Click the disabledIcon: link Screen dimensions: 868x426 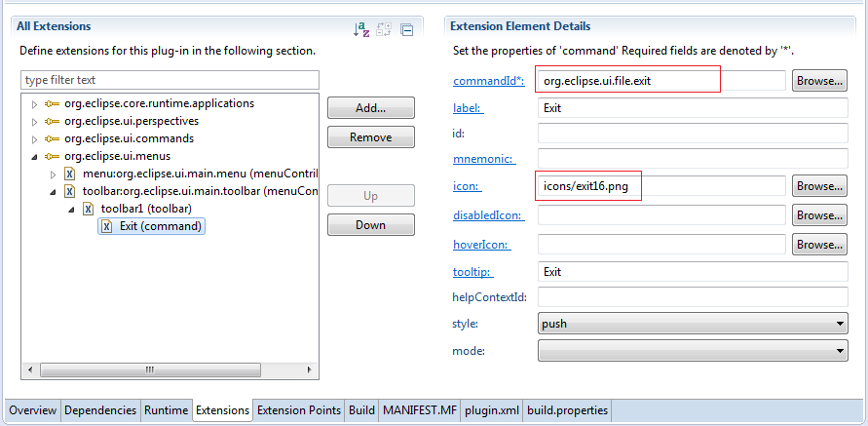pyautogui.click(x=489, y=215)
